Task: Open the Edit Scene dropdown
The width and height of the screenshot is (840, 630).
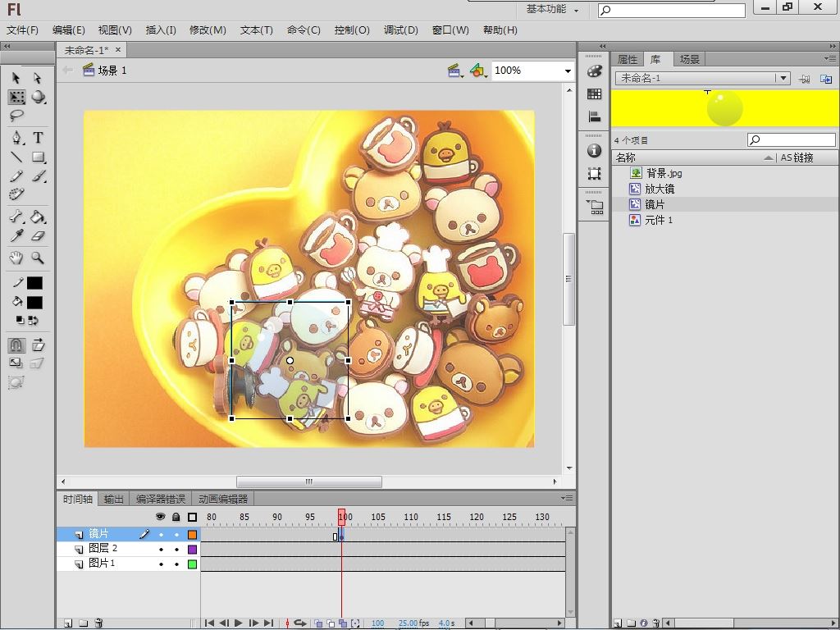Action: point(454,71)
